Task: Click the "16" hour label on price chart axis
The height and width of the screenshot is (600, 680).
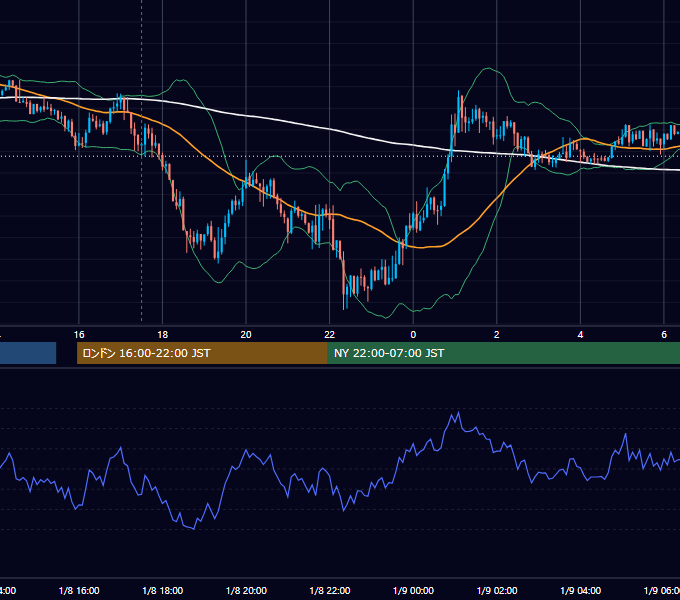Action: (x=79, y=334)
